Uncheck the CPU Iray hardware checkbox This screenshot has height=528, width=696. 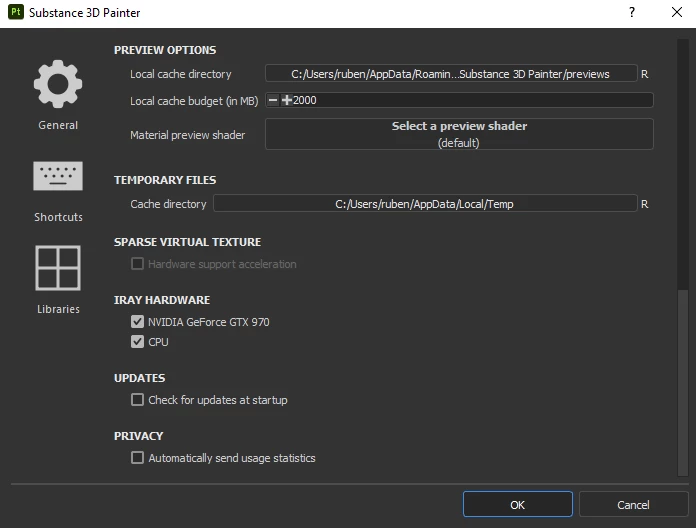(x=137, y=342)
